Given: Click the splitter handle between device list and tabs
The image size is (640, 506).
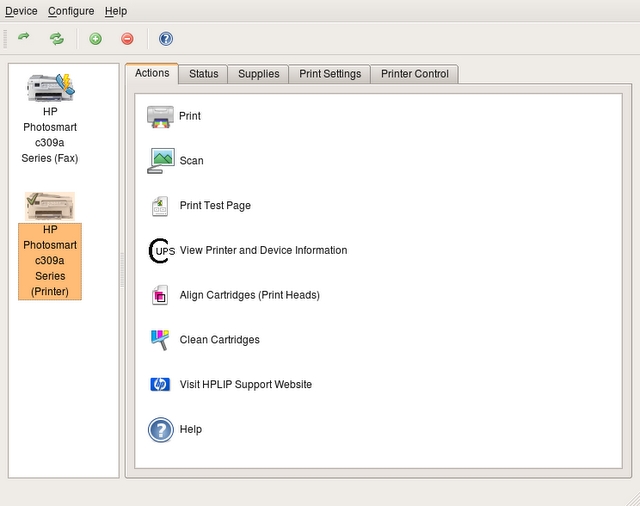Looking at the screenshot, I should click(x=122, y=270).
